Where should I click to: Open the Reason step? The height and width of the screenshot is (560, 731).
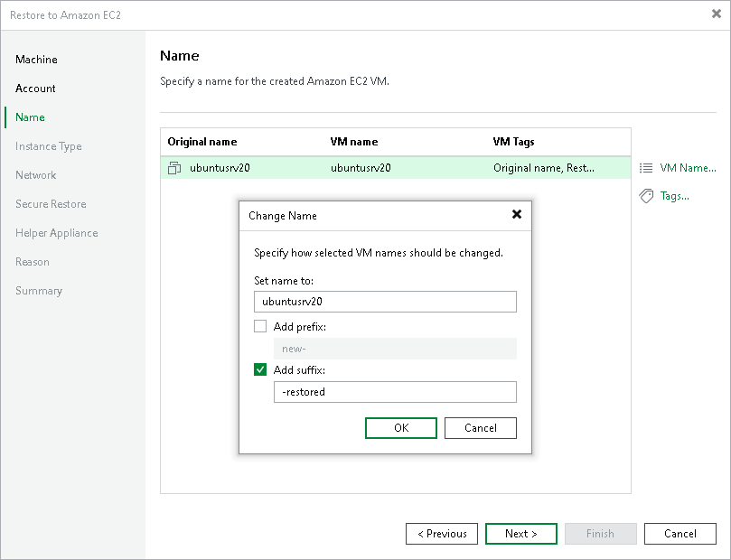point(33,262)
